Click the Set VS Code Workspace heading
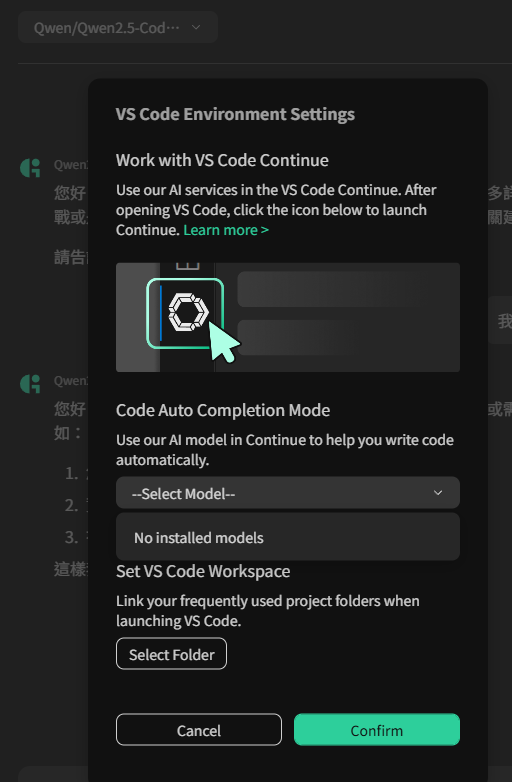512x782 pixels. tap(203, 571)
